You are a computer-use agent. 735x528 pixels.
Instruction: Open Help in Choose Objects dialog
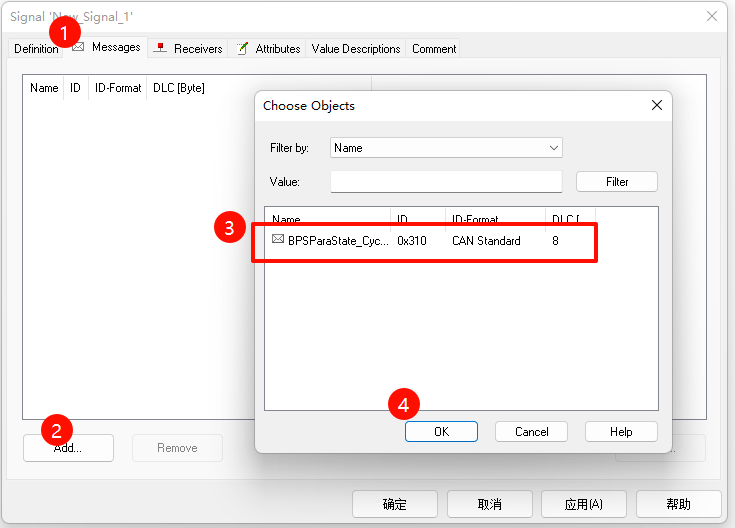pos(621,431)
